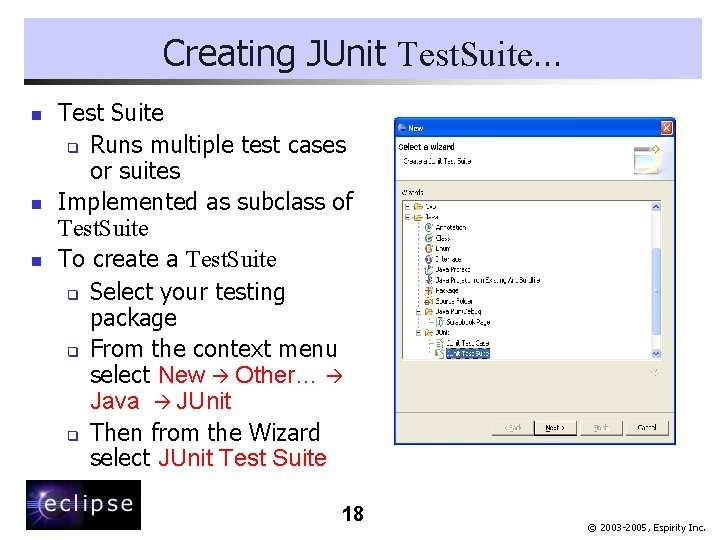Collapse the Java tree node
The height and width of the screenshot is (540, 720).
pos(407,217)
